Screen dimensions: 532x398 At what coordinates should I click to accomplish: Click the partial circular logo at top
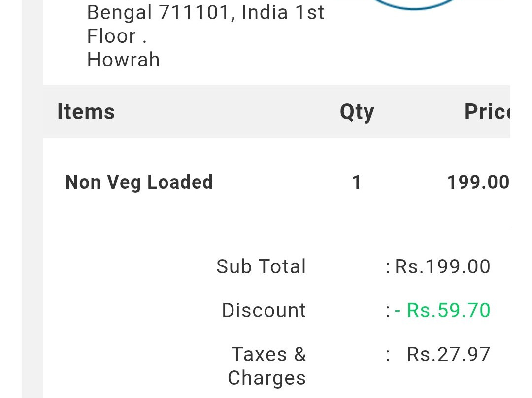414,4
